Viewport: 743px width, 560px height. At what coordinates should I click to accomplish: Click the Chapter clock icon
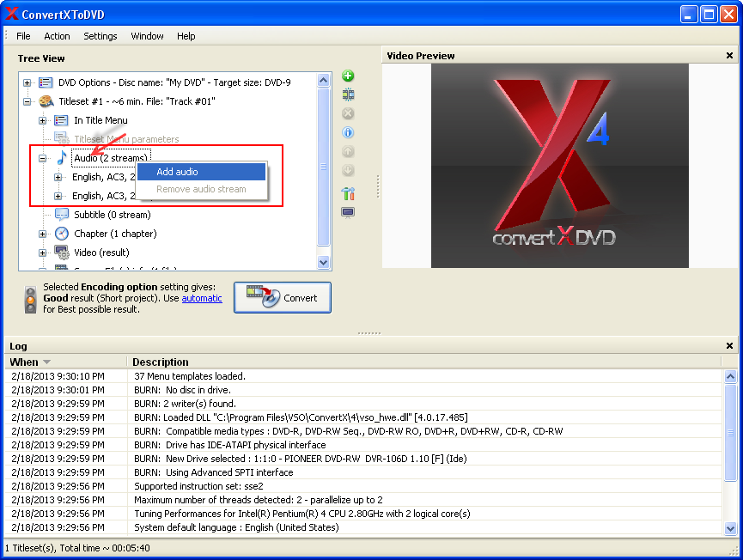pyautogui.click(x=62, y=234)
